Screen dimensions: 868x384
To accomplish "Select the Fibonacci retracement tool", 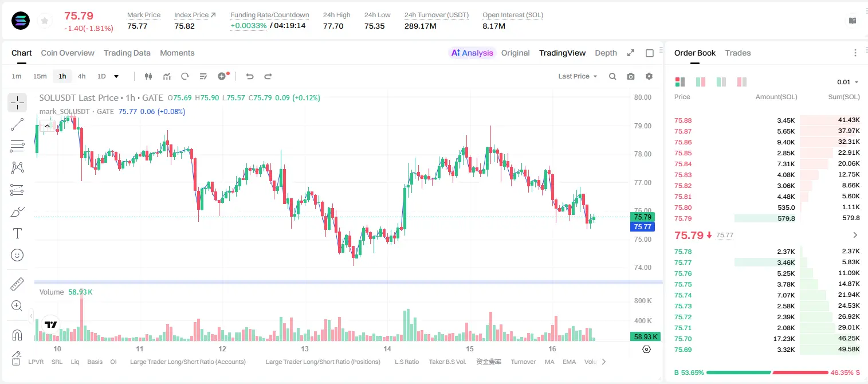I will tap(17, 146).
